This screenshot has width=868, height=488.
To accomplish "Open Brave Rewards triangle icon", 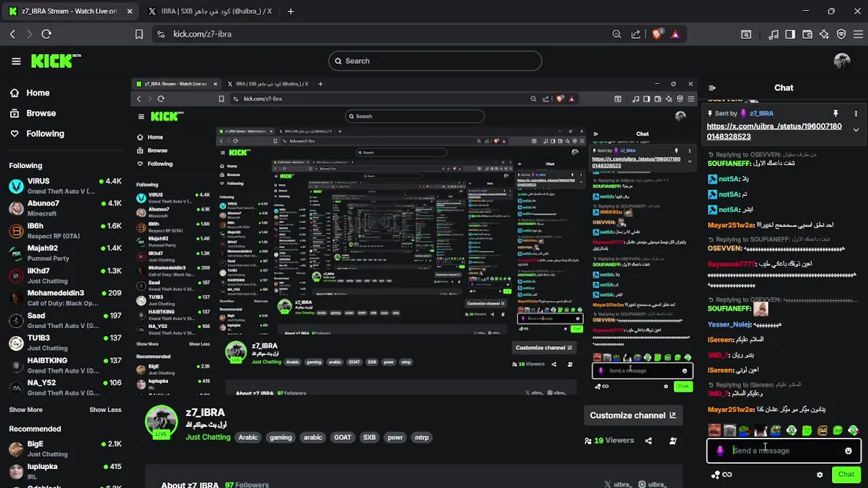I will (675, 34).
